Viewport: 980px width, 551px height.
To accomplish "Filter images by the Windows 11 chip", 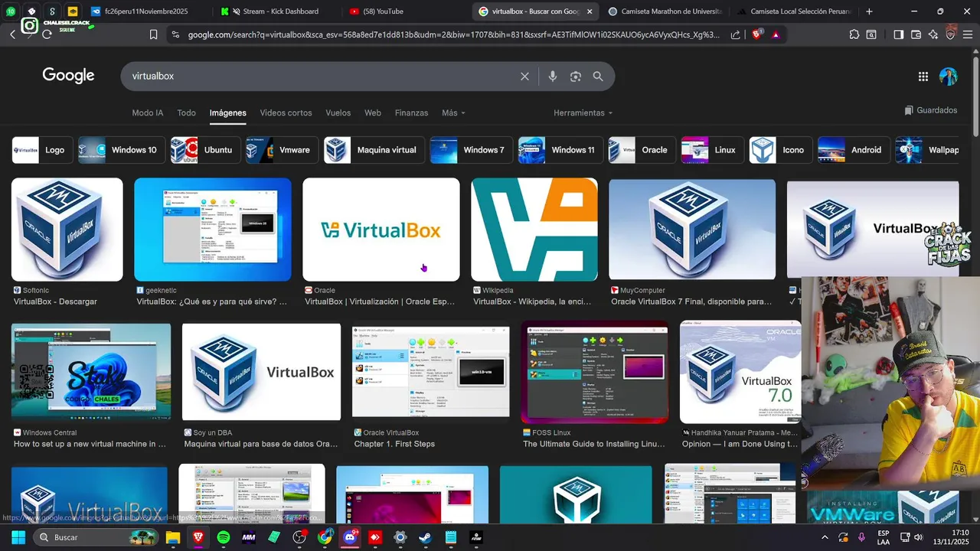I will point(560,150).
